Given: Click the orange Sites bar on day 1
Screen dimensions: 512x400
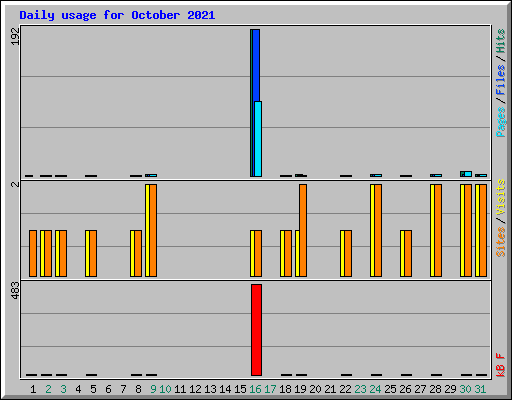Looking at the screenshot, I should [33, 253].
